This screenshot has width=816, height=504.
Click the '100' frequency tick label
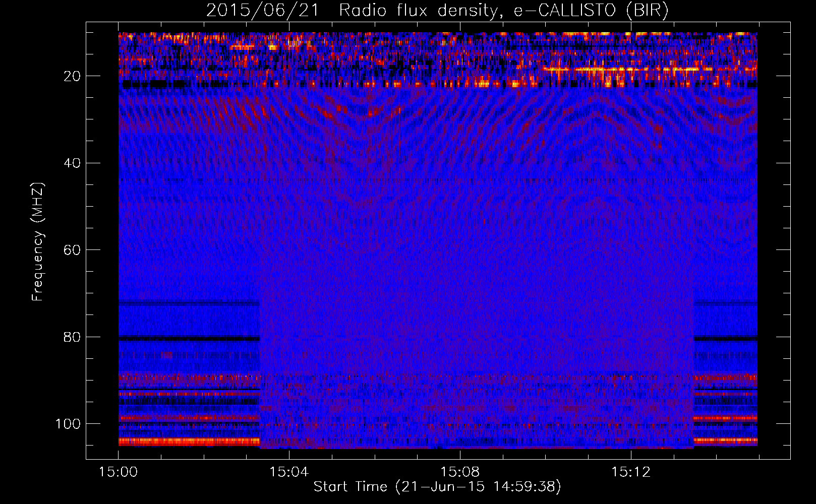click(69, 424)
